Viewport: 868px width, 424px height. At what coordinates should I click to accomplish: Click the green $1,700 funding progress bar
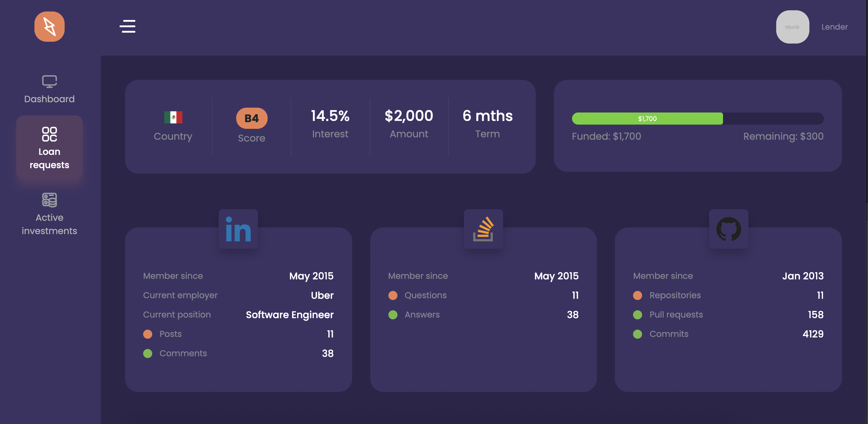[x=647, y=119]
